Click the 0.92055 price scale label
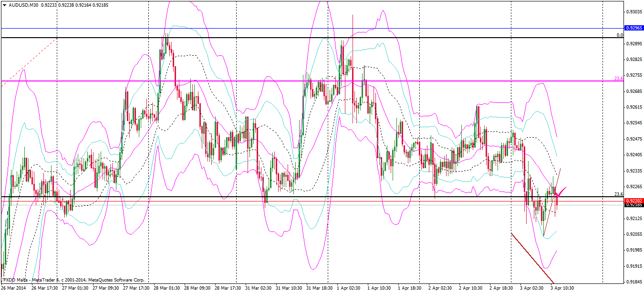Image resolution: width=644 pixels, height=292 pixels. (x=634, y=234)
